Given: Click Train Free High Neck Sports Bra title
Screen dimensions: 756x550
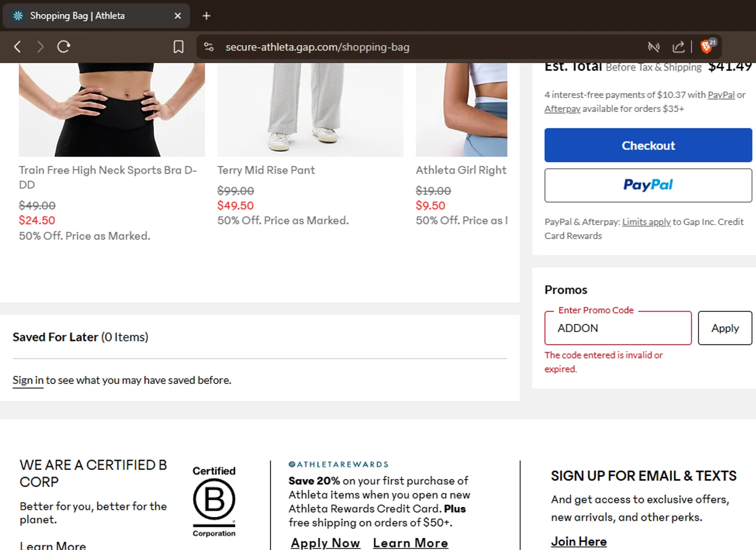Looking at the screenshot, I should click(x=108, y=177).
